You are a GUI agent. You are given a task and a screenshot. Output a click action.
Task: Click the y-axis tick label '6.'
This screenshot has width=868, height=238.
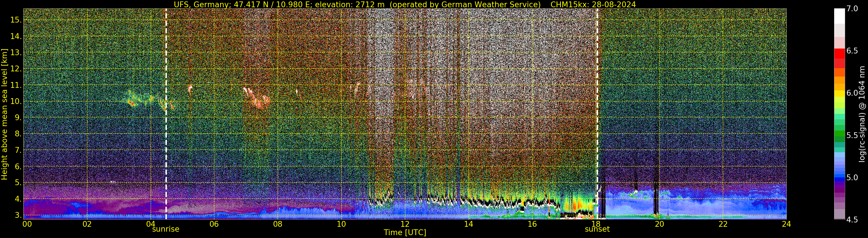pos(18,166)
